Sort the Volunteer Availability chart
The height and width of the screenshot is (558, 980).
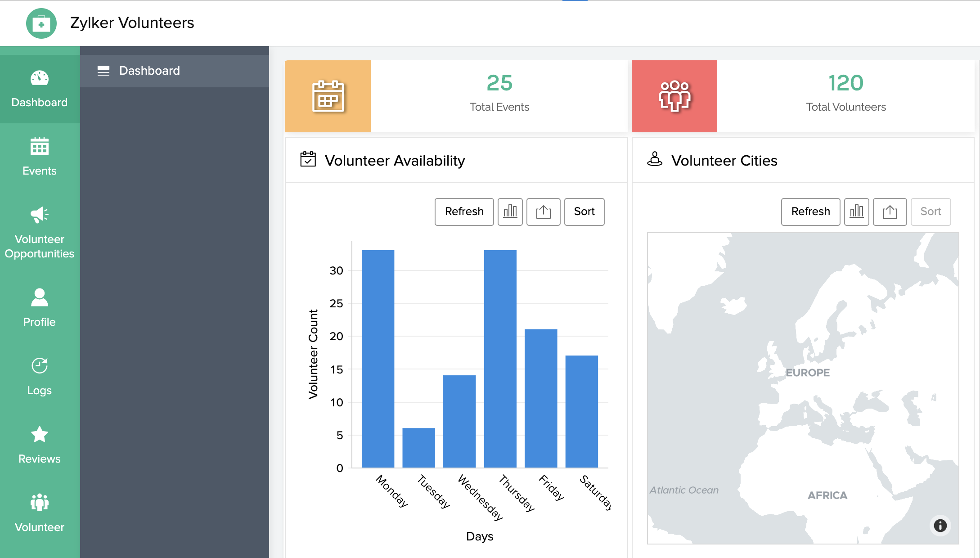point(584,211)
